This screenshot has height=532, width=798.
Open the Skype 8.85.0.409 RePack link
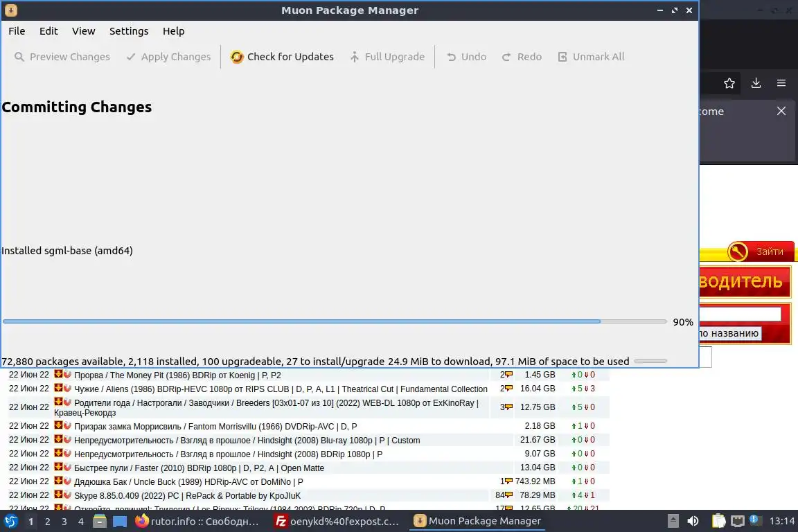[x=187, y=496]
